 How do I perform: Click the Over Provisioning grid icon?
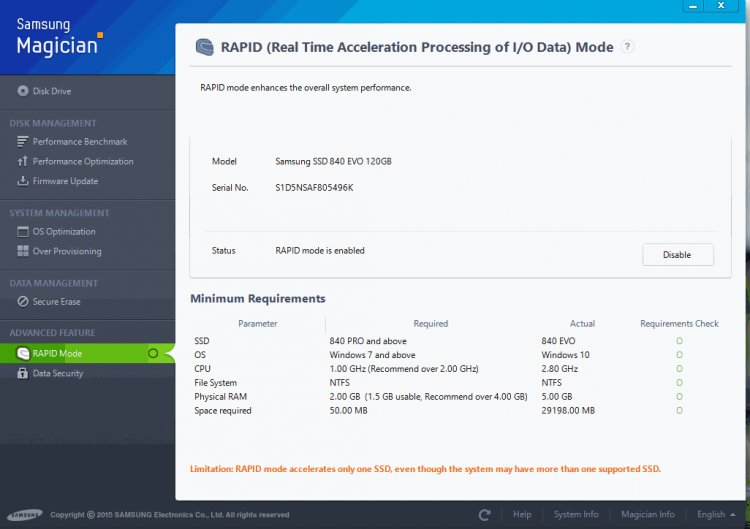pos(23,252)
